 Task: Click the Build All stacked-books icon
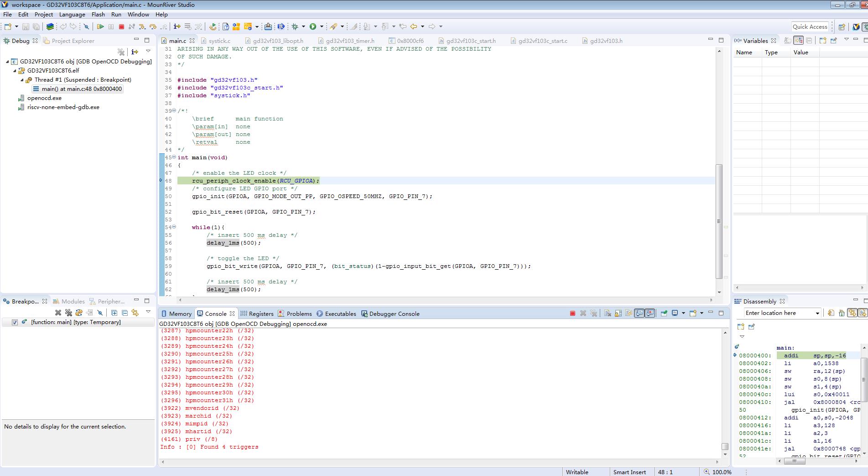click(x=50, y=26)
